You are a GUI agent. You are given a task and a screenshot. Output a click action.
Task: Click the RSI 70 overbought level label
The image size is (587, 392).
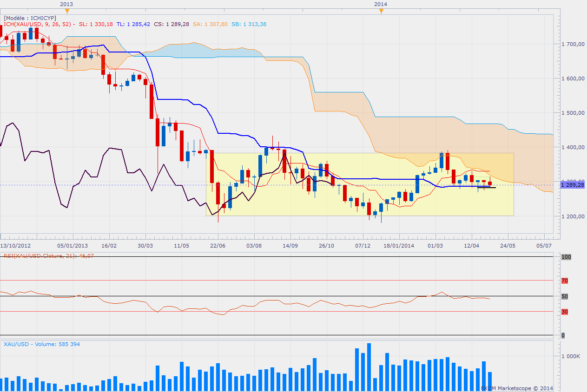coord(565,281)
